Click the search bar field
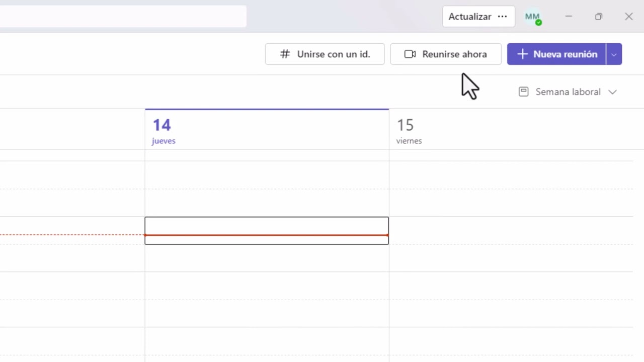The image size is (644, 362). [x=123, y=16]
